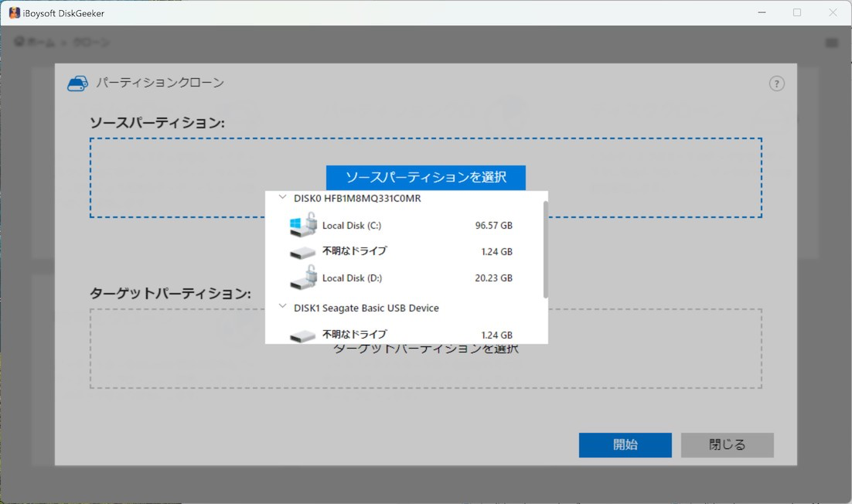This screenshot has width=852, height=504.
Task: Click the 不明なドライブ icon under DISK1
Action: (302, 336)
